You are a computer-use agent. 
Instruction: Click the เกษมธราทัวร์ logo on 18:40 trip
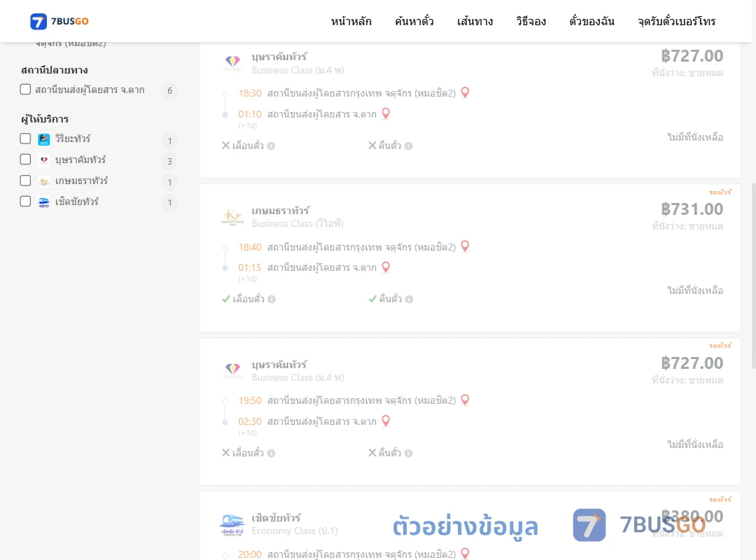(x=232, y=217)
